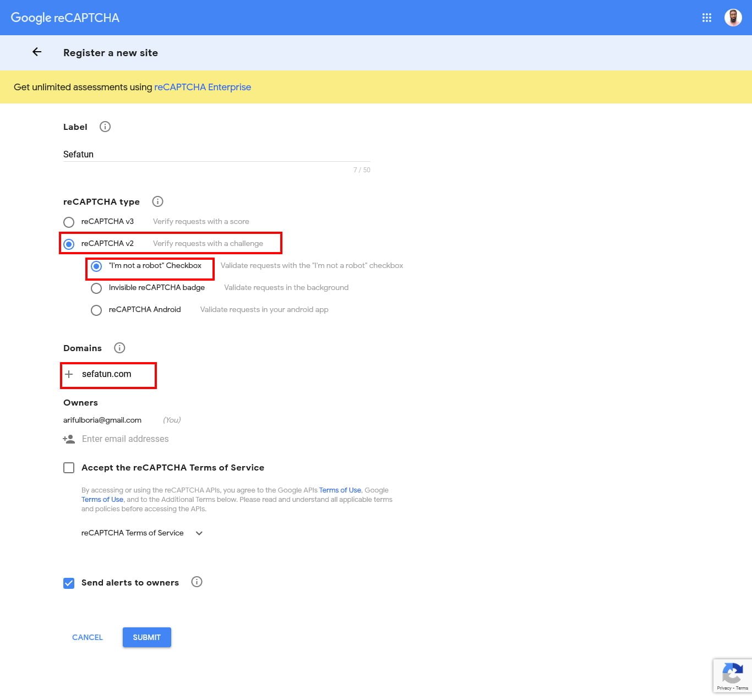This screenshot has width=752, height=700.
Task: Show info about Domains
Action: click(x=119, y=348)
